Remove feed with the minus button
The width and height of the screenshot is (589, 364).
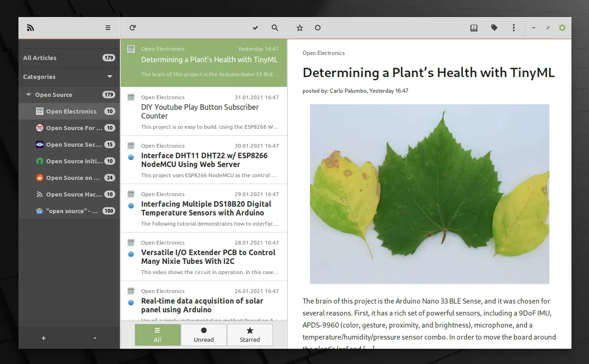click(x=95, y=338)
